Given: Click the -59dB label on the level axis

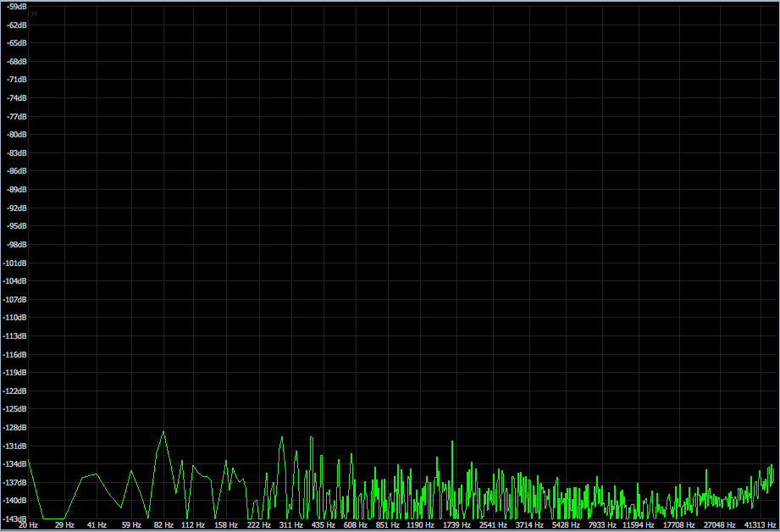Looking at the screenshot, I should point(17,7).
